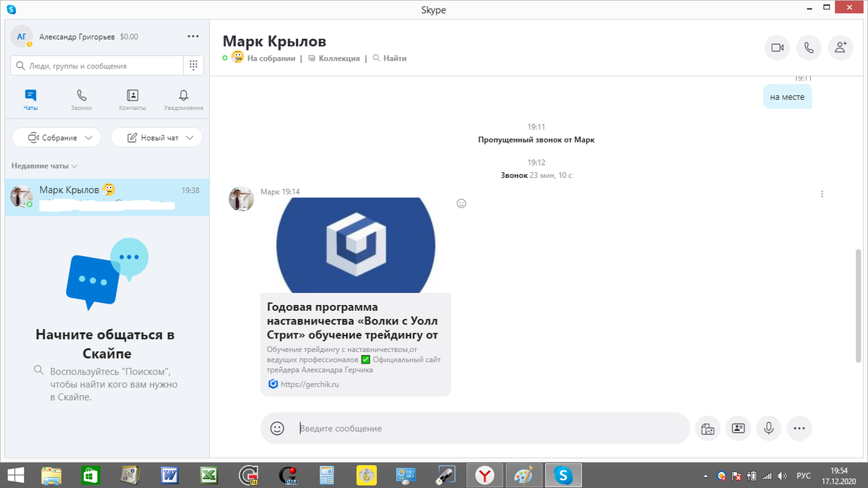Open the Paint palette taskbar icon

[523, 474]
